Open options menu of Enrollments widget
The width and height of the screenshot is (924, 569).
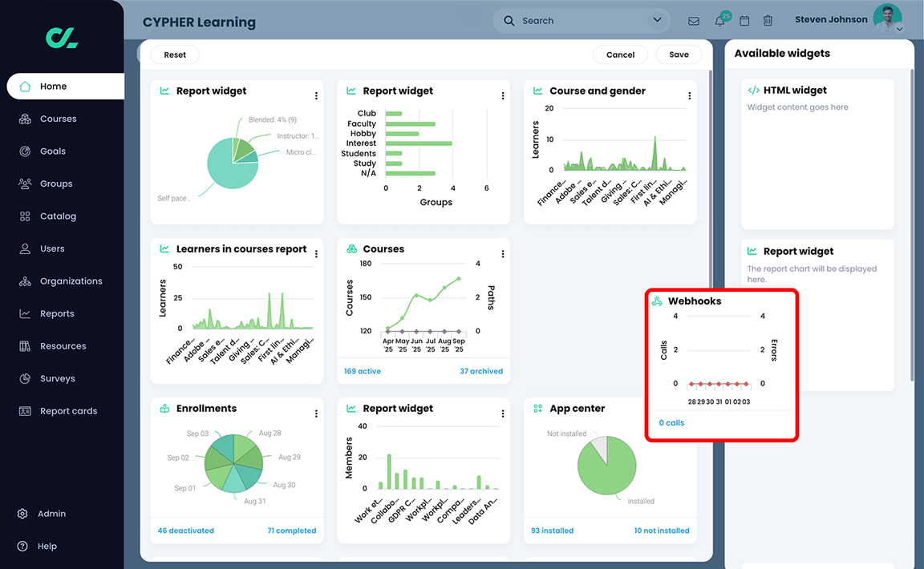(317, 414)
